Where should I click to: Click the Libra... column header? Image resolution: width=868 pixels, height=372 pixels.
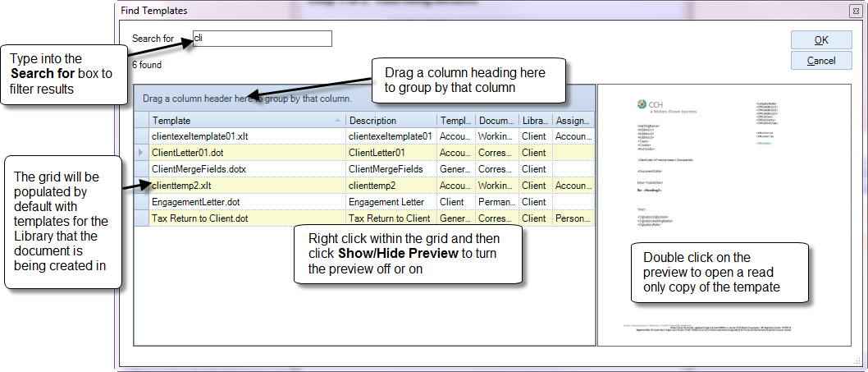[535, 120]
